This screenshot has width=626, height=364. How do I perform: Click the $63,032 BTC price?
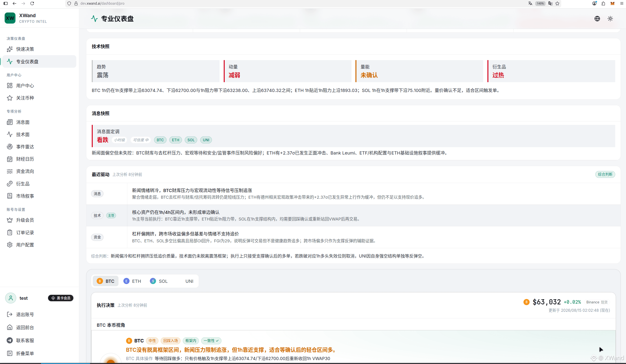547,302
